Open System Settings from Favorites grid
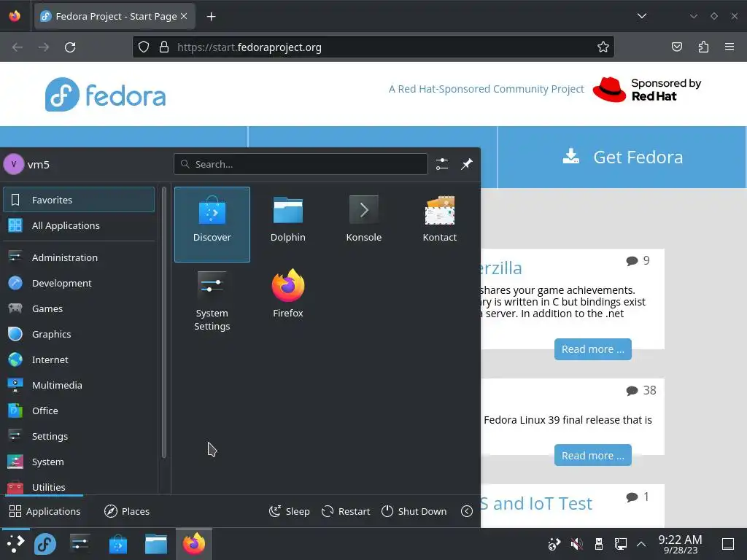The image size is (747, 560). click(212, 300)
